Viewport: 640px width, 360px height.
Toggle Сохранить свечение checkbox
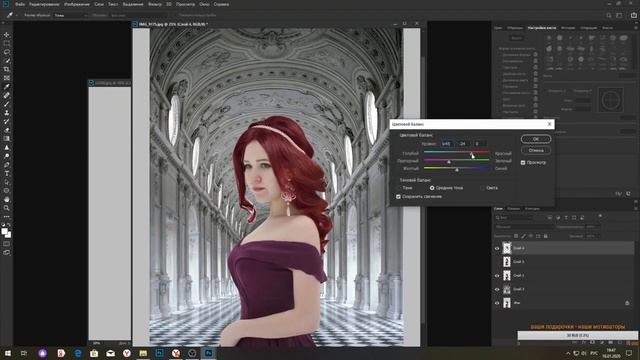click(x=398, y=197)
